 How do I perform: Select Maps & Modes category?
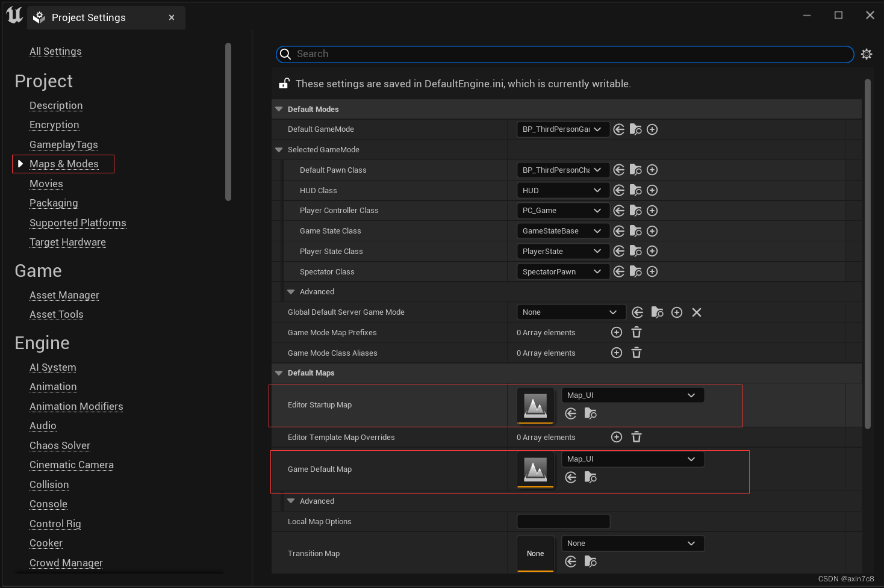tap(64, 164)
